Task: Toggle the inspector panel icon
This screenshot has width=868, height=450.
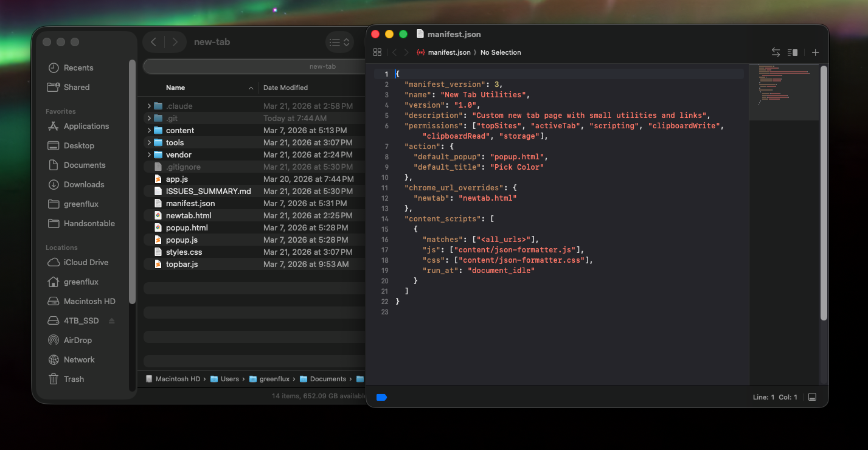Action: click(x=792, y=52)
